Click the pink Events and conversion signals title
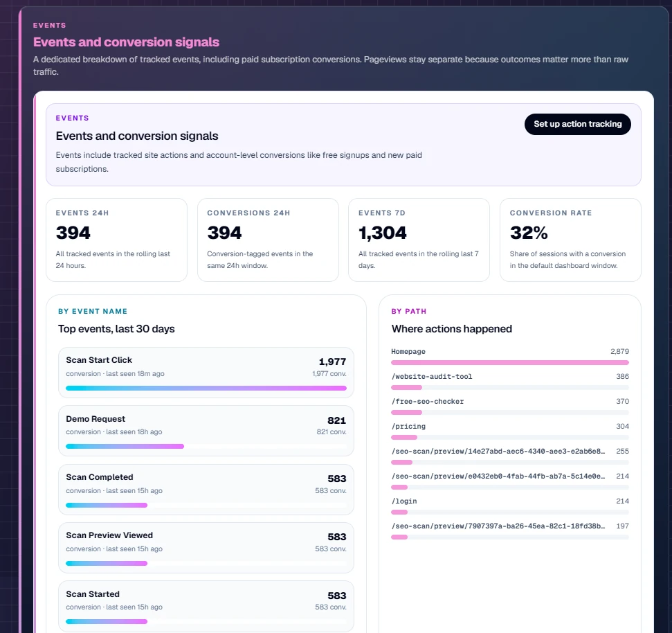This screenshot has height=633, width=672. 127,42
